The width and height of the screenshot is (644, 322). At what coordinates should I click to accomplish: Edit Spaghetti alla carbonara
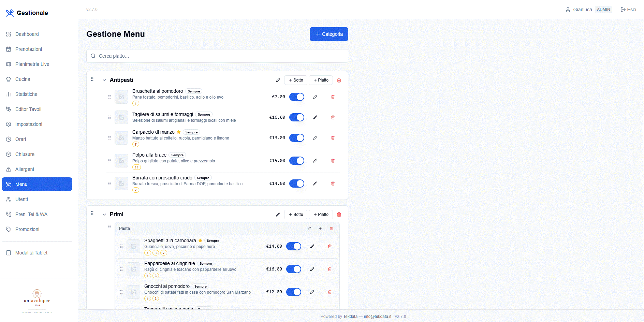click(312, 246)
